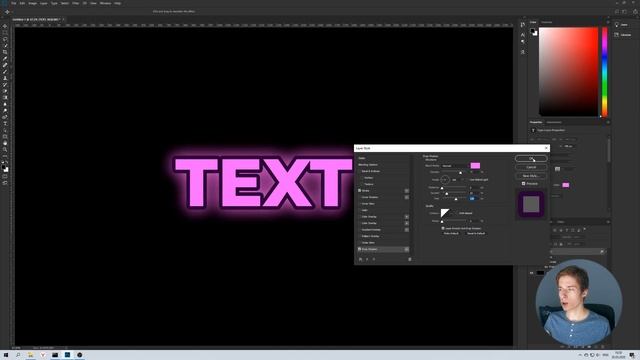Enable the Bevel & Emboss checkbox
Viewport: 640px width, 360px height.
tap(360, 171)
